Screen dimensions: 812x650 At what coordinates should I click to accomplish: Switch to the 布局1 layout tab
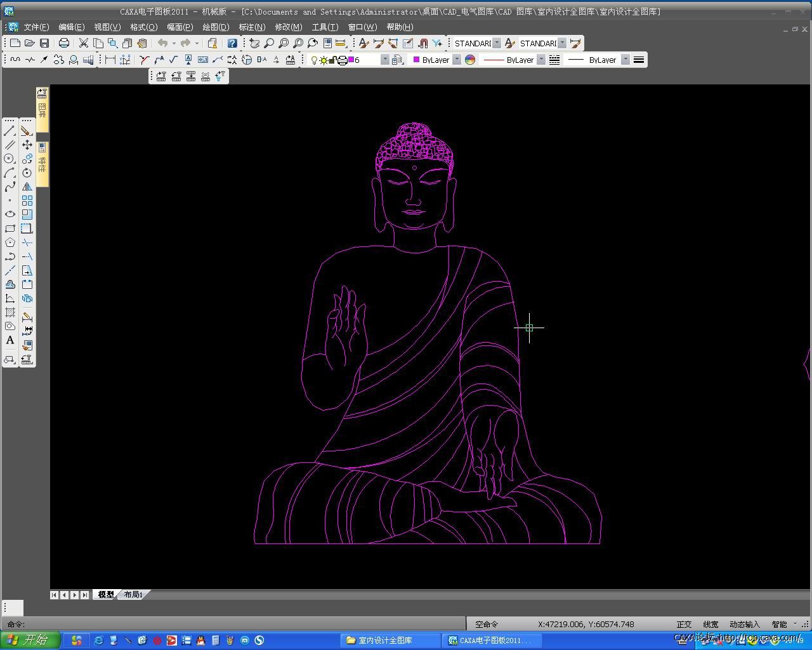click(133, 595)
